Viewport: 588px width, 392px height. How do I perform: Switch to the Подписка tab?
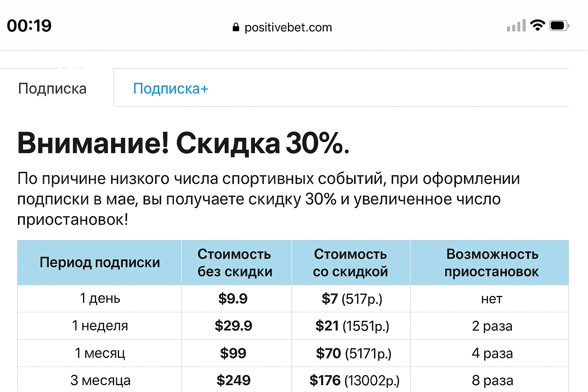52,88
